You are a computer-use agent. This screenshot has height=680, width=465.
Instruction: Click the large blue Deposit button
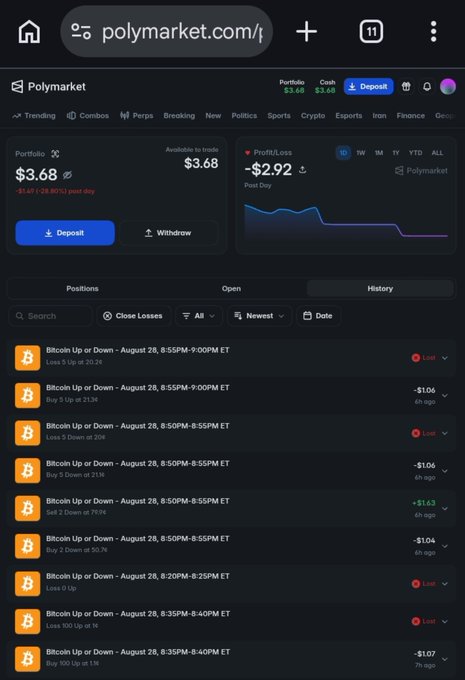click(x=65, y=233)
